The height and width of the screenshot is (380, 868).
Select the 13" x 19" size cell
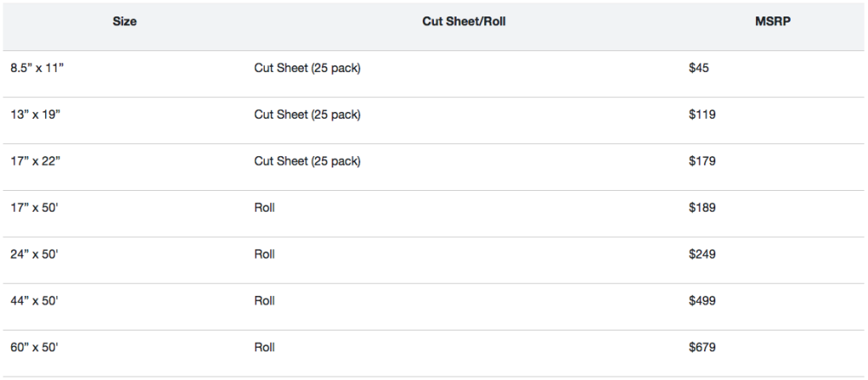point(36,115)
